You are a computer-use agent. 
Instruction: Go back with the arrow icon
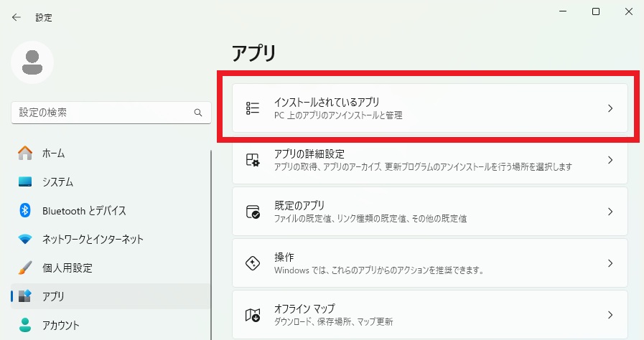pyautogui.click(x=17, y=17)
